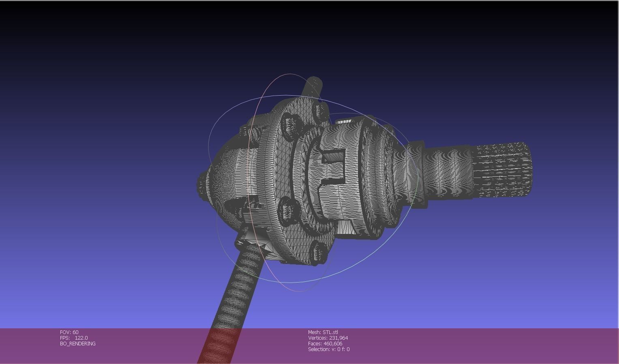Click the BO_RENDERING status text
The width and height of the screenshot is (619, 364).
pyautogui.click(x=77, y=343)
